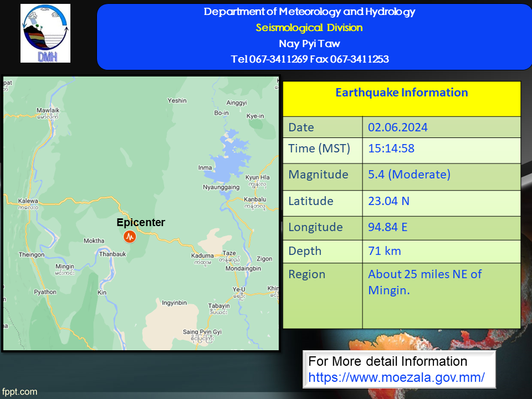Click the "Depth" row label
The image size is (532, 399).
pos(305,251)
